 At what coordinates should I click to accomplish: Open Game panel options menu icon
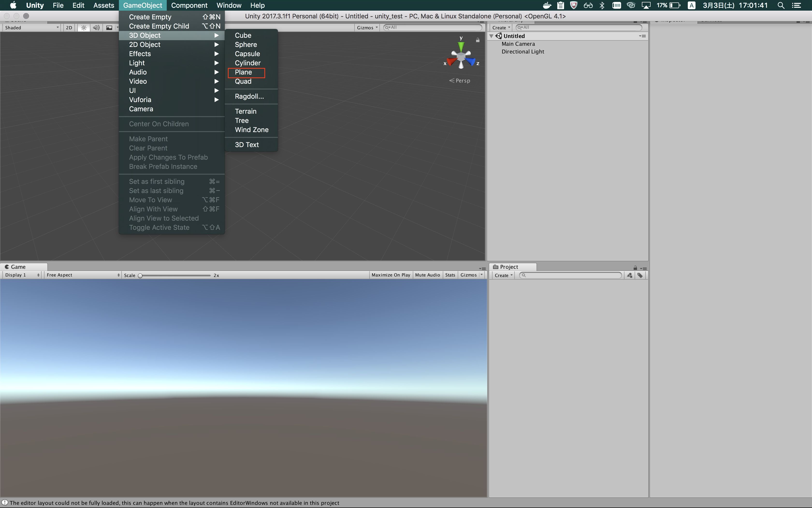[483, 269]
